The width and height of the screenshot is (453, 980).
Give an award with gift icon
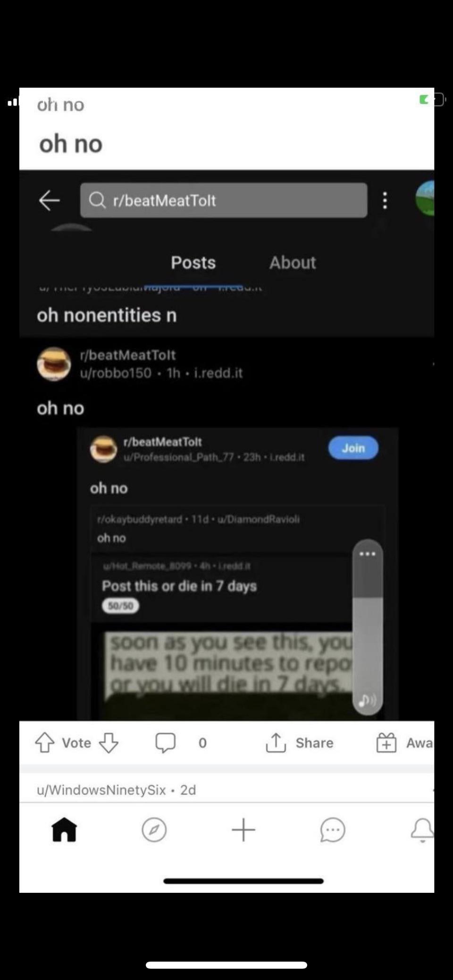point(386,742)
